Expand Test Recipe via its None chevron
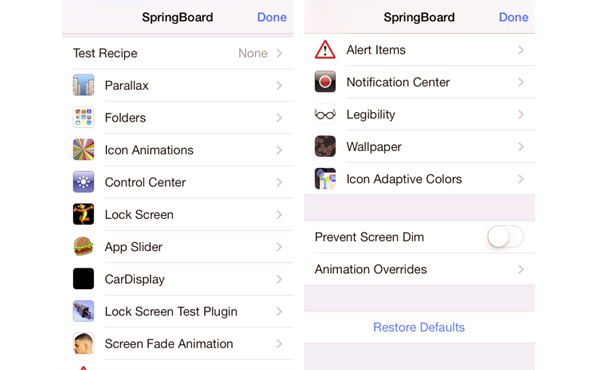Viewport: 600px width, 370px height. pos(279,53)
